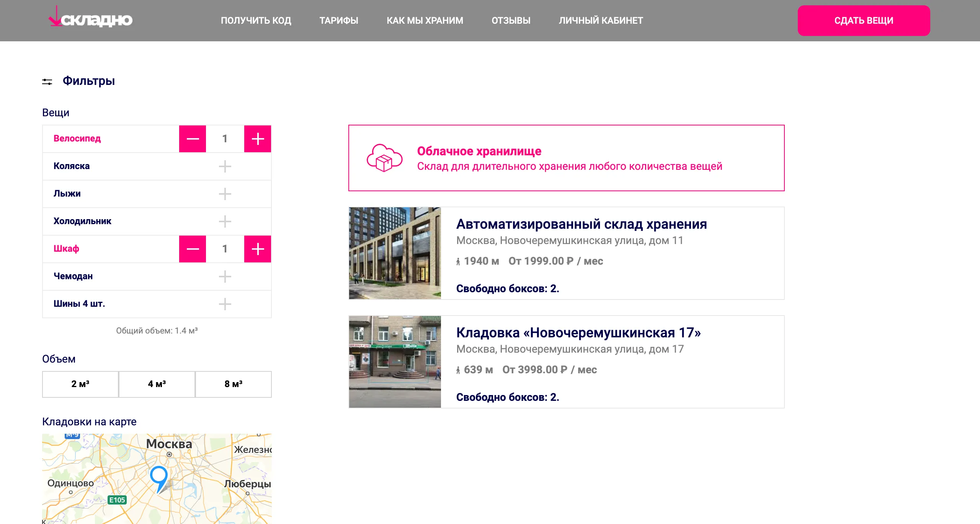Viewport: 980px width, 524px height.
Task: Click the filters sliders icon
Action: click(47, 81)
